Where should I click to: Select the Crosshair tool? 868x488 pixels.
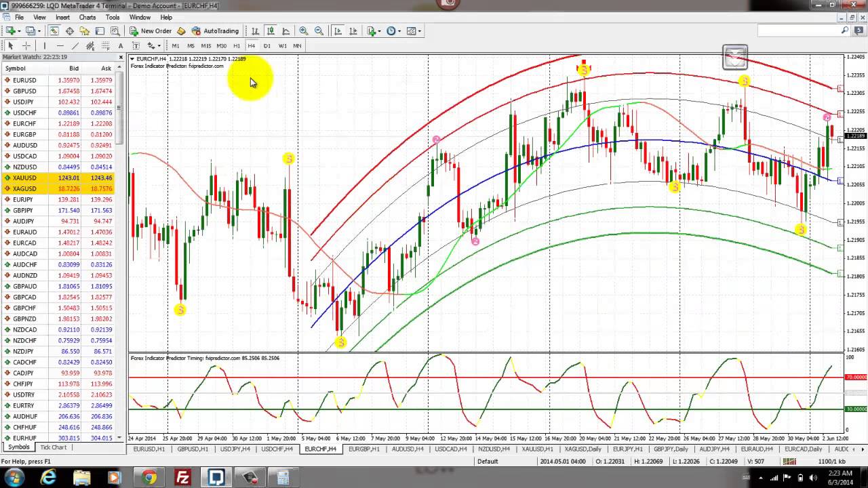26,45
